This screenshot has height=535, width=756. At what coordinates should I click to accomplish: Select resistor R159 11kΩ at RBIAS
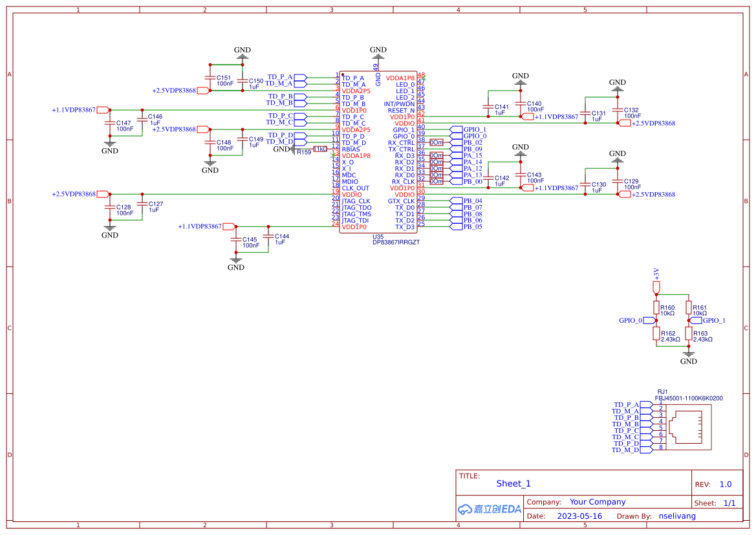(x=320, y=149)
